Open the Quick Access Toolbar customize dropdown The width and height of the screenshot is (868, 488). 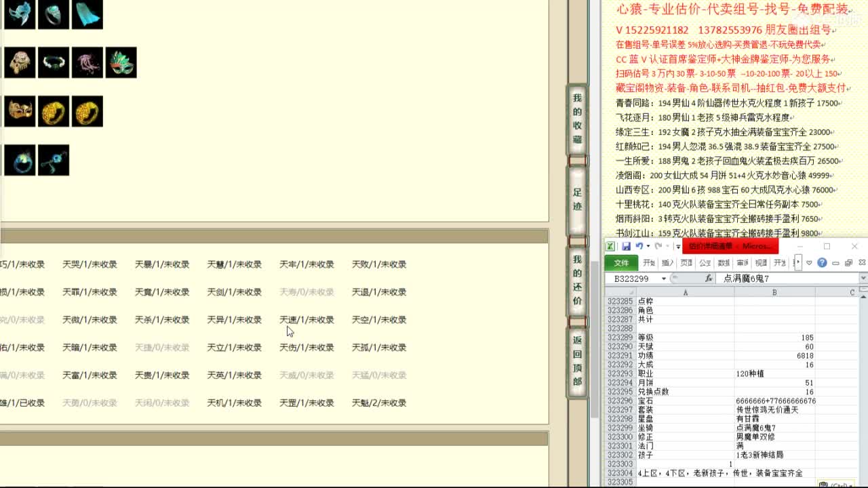pos(677,247)
